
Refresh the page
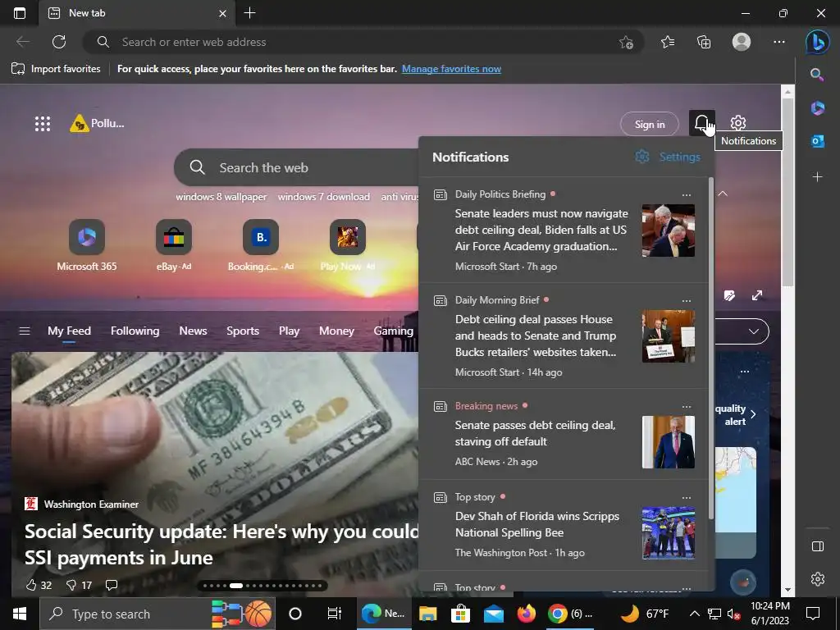(59, 42)
